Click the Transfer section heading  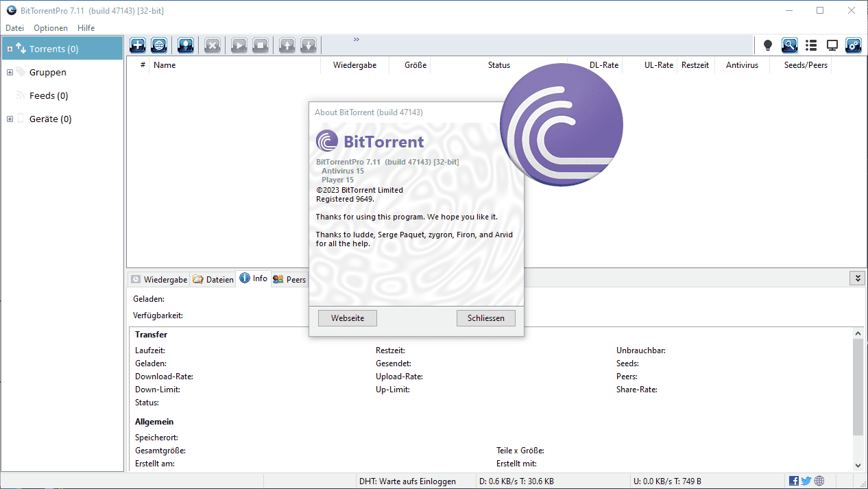(x=151, y=335)
